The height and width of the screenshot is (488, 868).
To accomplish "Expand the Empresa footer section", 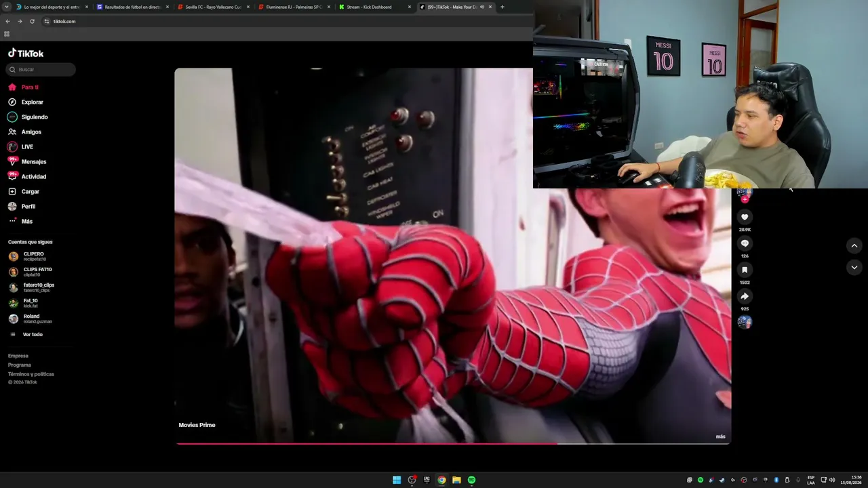I will pyautogui.click(x=18, y=356).
